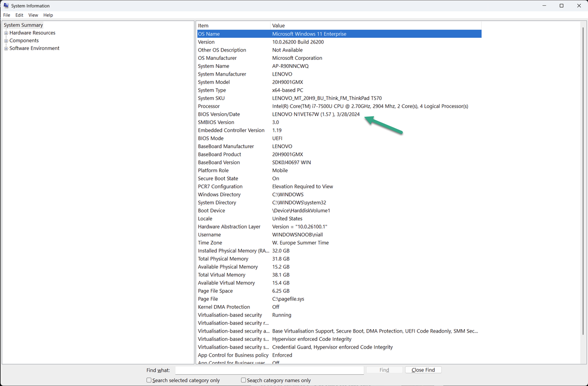
Task: Select the System Directory row
Action: (x=339, y=203)
